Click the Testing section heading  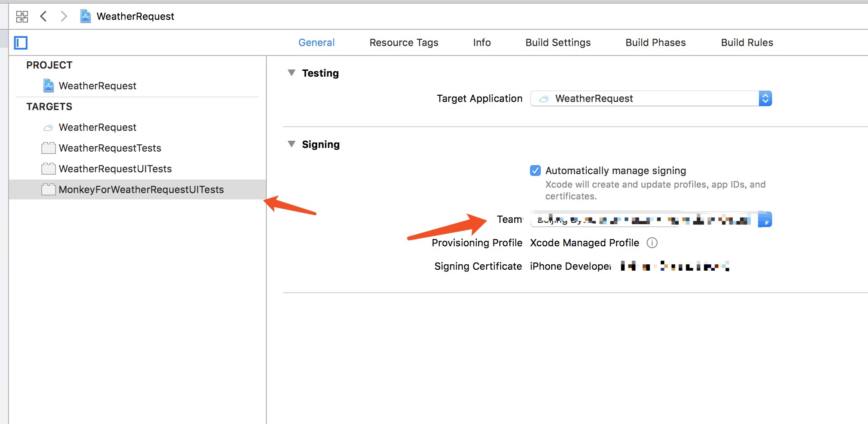point(320,73)
